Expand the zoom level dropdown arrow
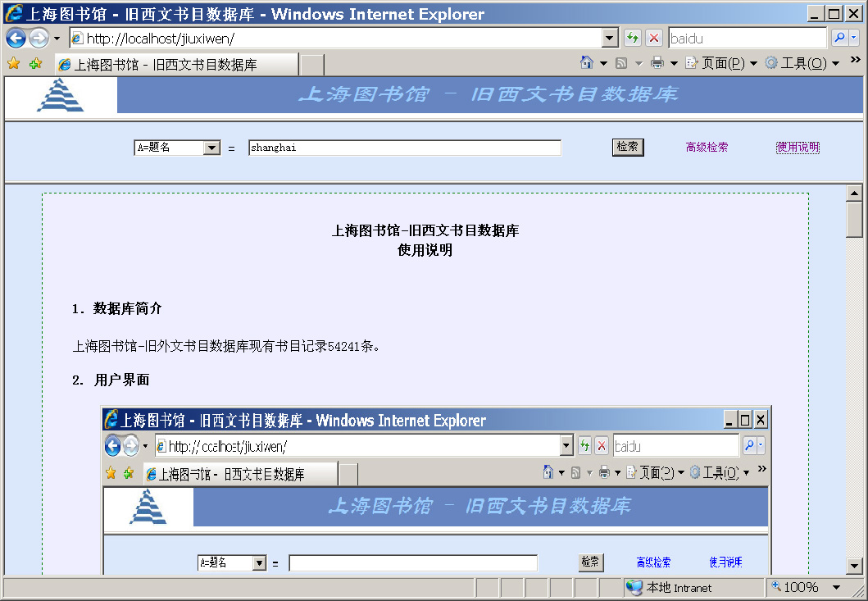The height and width of the screenshot is (601, 868). click(x=836, y=587)
